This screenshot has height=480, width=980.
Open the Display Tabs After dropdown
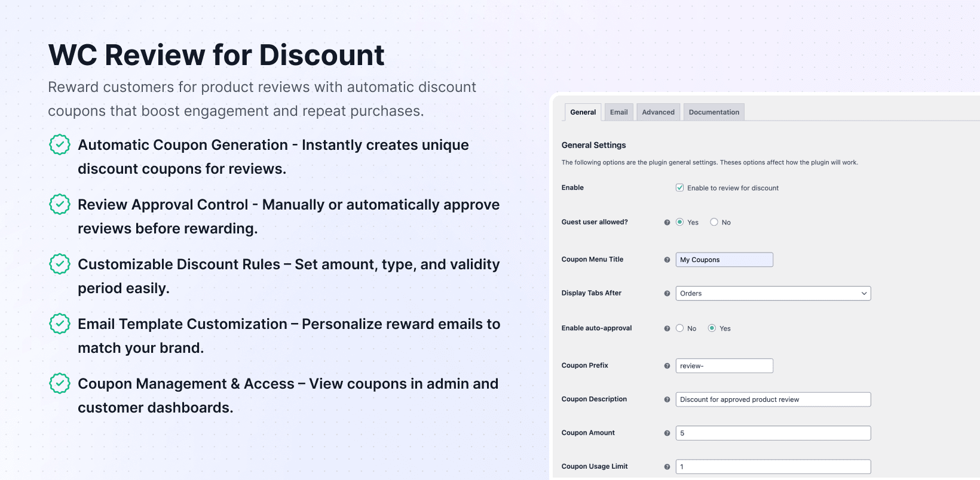[773, 293]
